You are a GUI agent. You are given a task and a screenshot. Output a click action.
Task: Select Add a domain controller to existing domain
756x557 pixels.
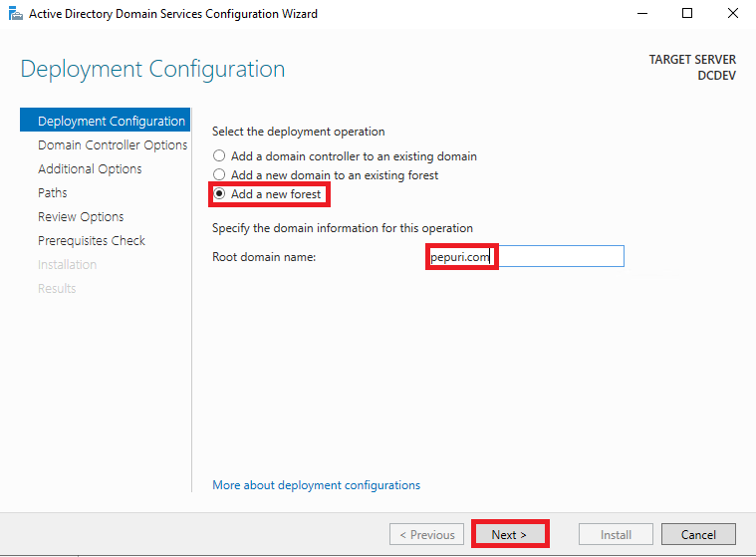point(345,156)
